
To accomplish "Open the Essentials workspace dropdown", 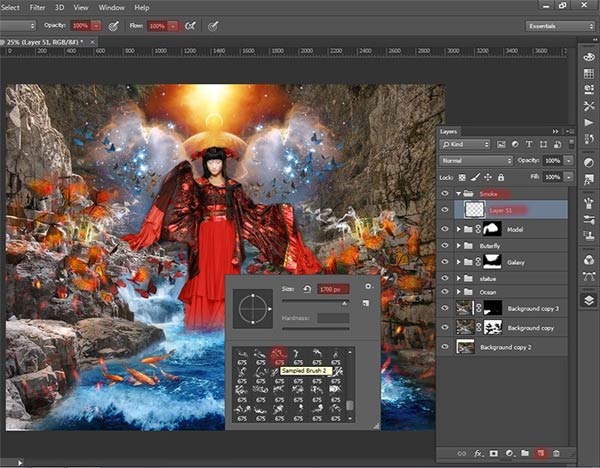I will (560, 26).
